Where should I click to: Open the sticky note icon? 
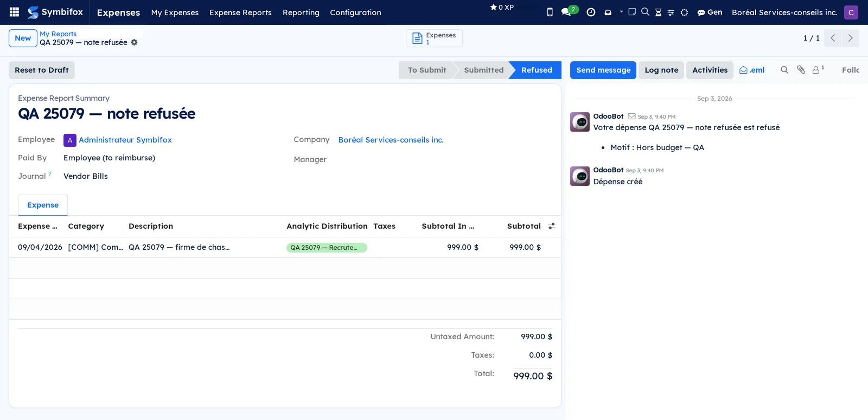632,11
